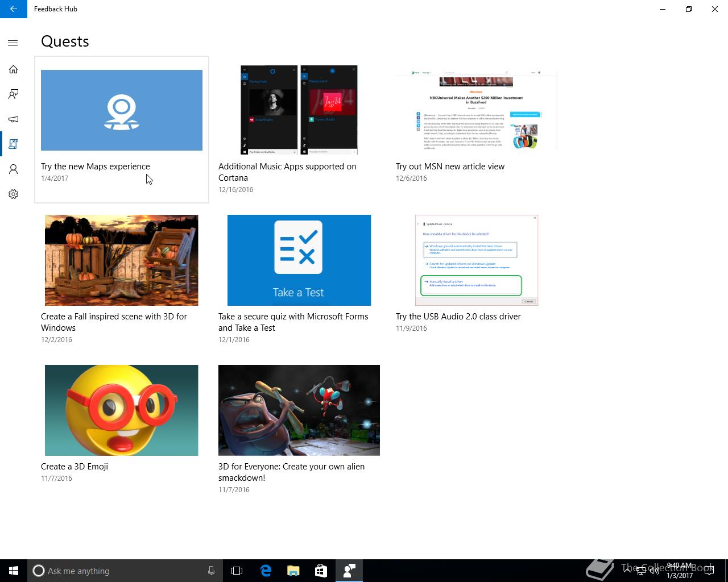The height and width of the screenshot is (582, 728).
Task: Open 'Try the new Maps experience' title
Action: point(96,167)
